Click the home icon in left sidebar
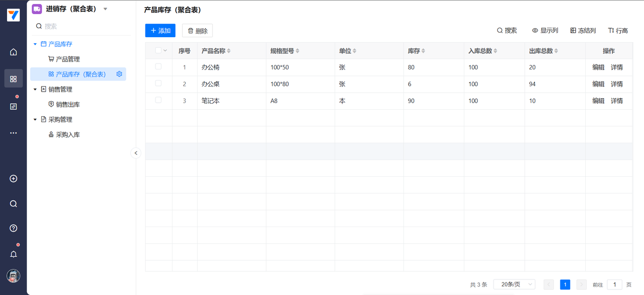This screenshot has width=644, height=295. pyautogui.click(x=14, y=52)
